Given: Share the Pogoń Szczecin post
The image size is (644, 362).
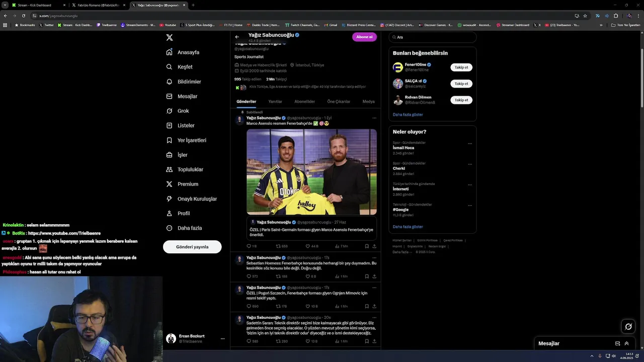Looking at the screenshot, I should pyautogui.click(x=374, y=306).
